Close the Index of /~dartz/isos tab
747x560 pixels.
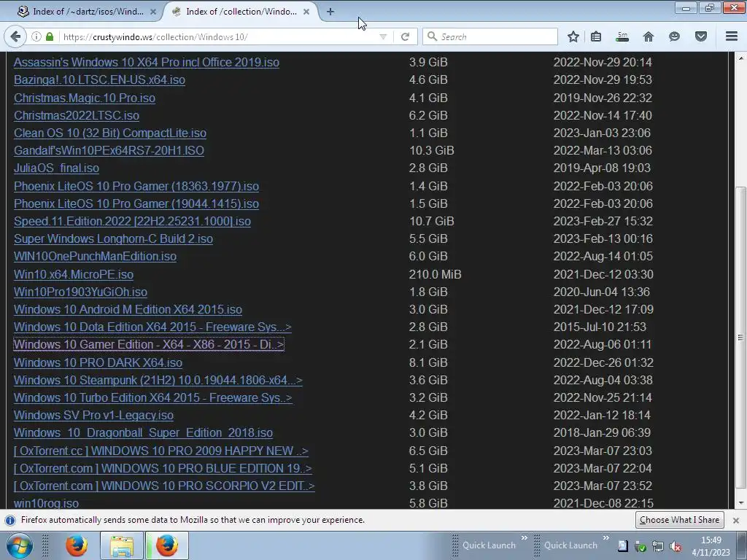click(153, 12)
